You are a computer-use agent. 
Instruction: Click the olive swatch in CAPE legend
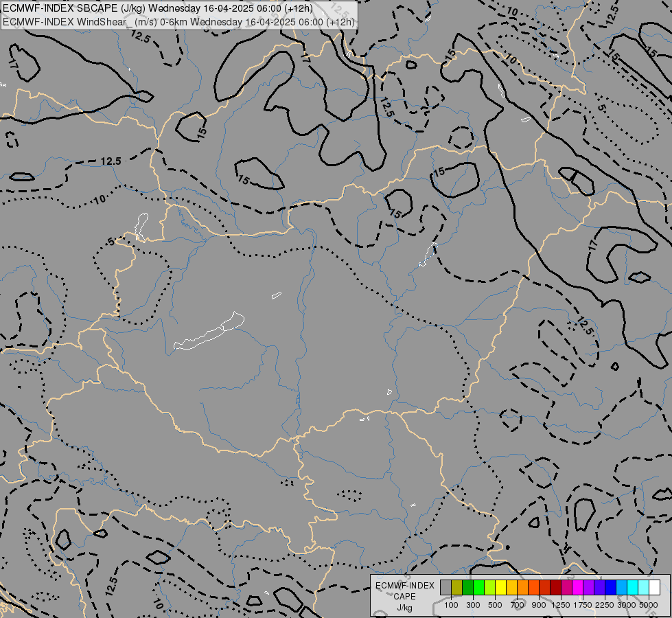pos(457,588)
